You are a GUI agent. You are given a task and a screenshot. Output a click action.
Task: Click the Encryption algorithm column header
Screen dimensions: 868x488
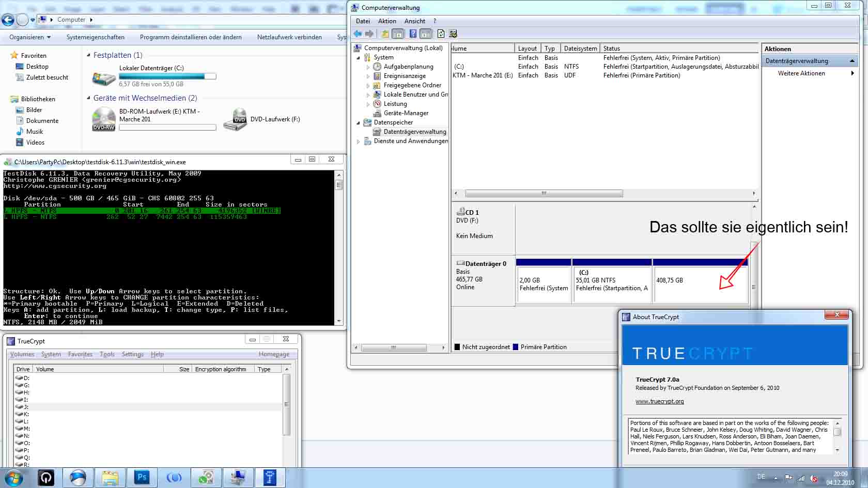222,369
